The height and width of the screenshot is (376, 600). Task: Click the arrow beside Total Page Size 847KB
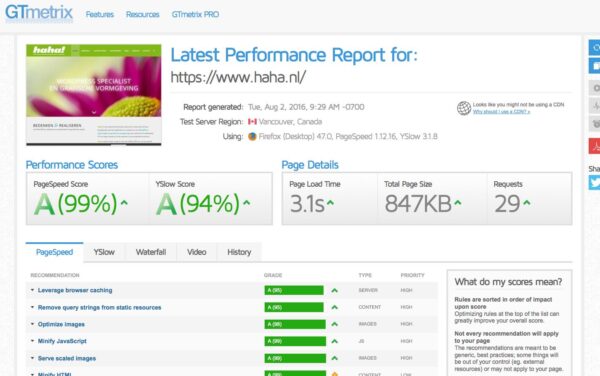click(458, 203)
